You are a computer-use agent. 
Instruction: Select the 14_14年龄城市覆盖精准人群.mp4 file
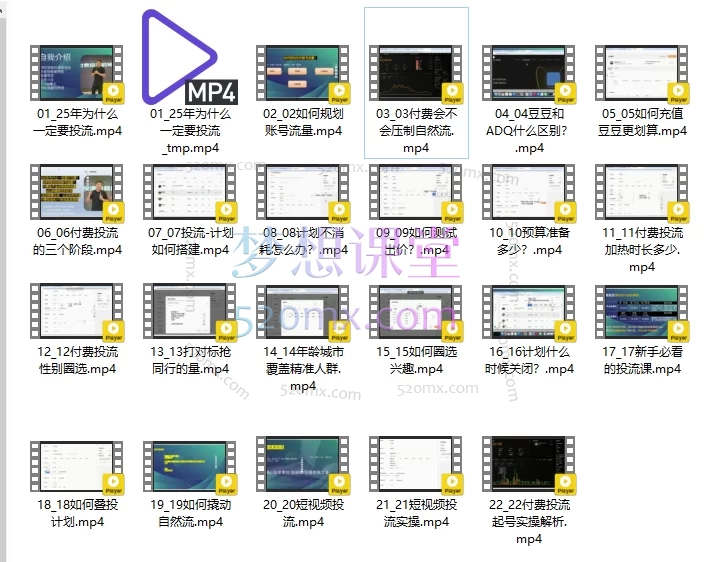[303, 313]
